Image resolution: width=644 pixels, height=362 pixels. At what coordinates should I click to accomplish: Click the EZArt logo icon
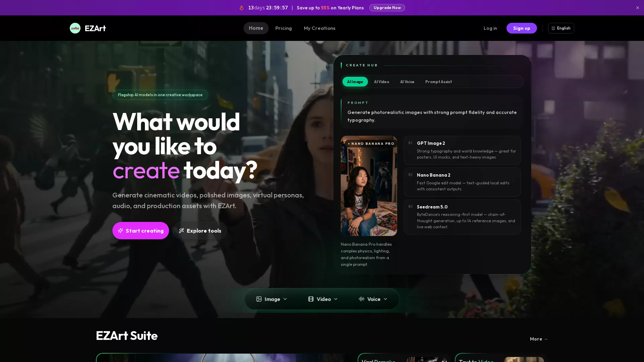pos(75,28)
